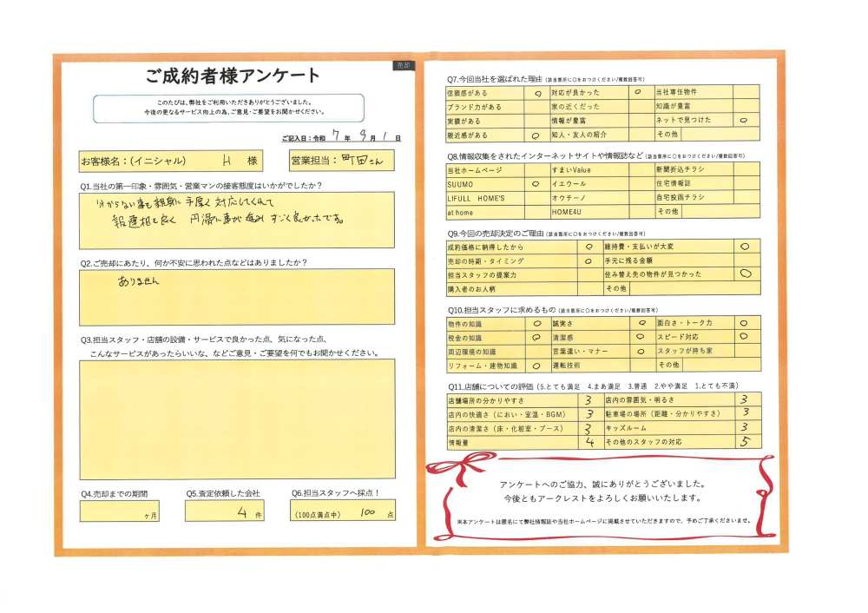Tick the ブランド力がある empty box
Viewport: 868px width, 613px height.
tap(537, 107)
